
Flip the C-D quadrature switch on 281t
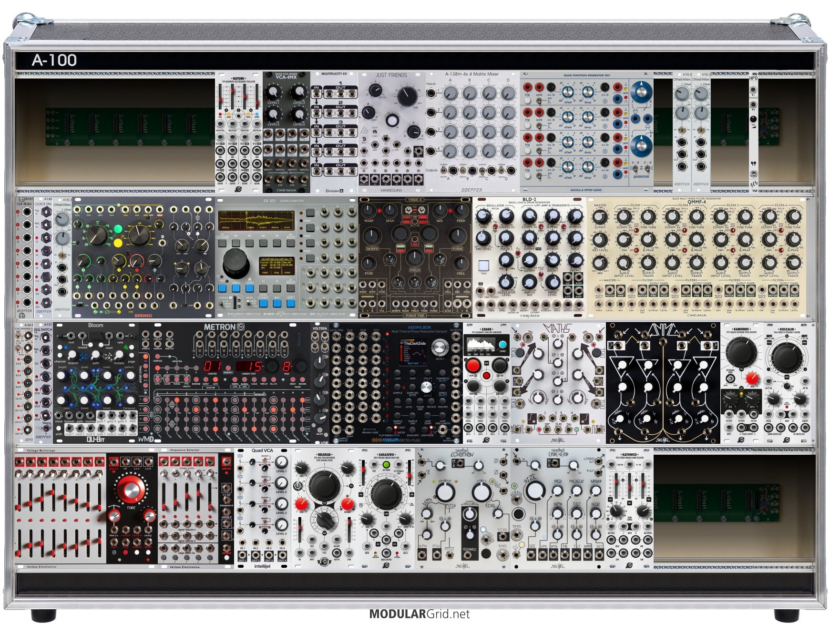tap(647, 168)
